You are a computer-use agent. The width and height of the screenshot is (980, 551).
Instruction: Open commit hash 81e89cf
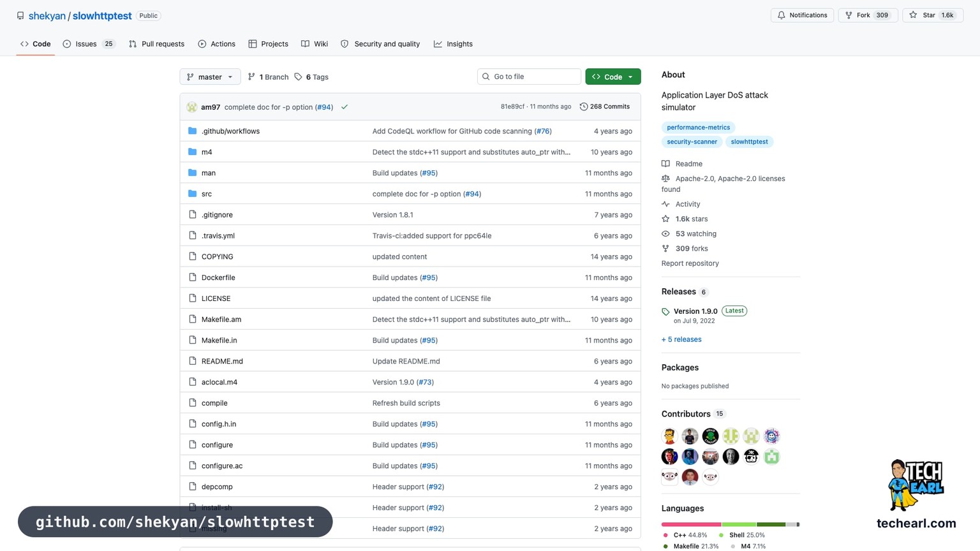(512, 107)
